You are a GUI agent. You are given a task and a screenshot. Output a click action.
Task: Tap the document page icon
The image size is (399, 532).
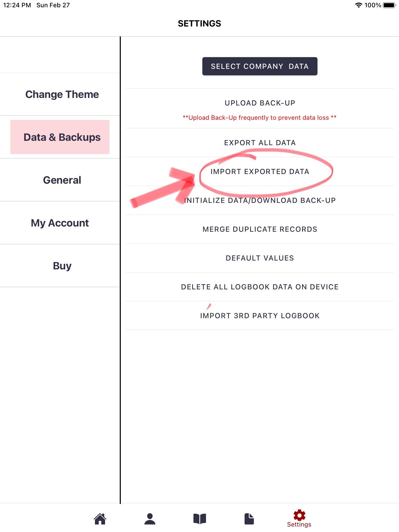click(x=249, y=519)
